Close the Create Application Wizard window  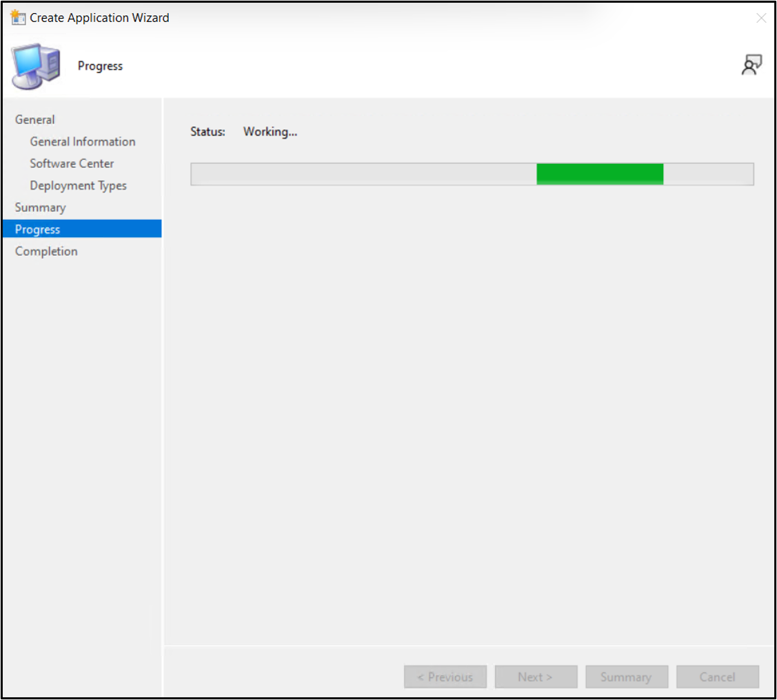pos(761,19)
